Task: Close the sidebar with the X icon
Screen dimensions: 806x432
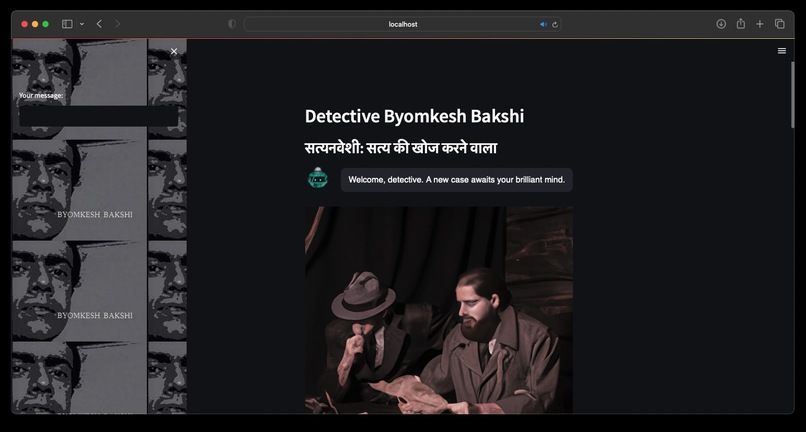Action: click(174, 51)
